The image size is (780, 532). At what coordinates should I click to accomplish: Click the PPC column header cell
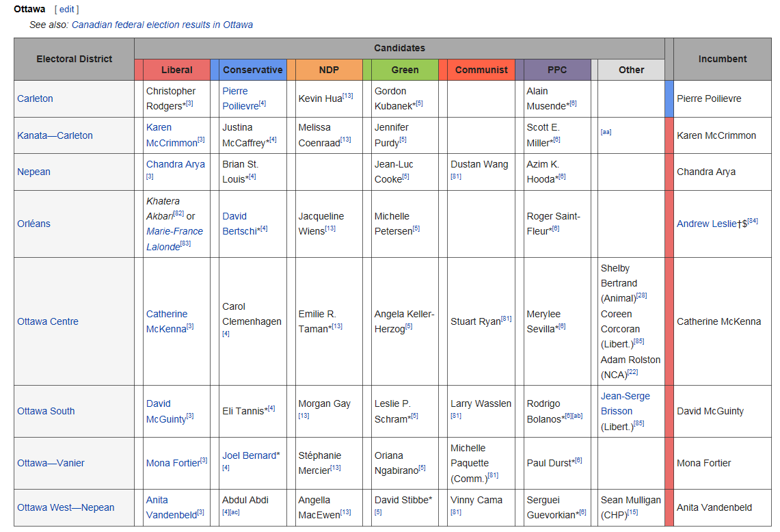coord(557,70)
